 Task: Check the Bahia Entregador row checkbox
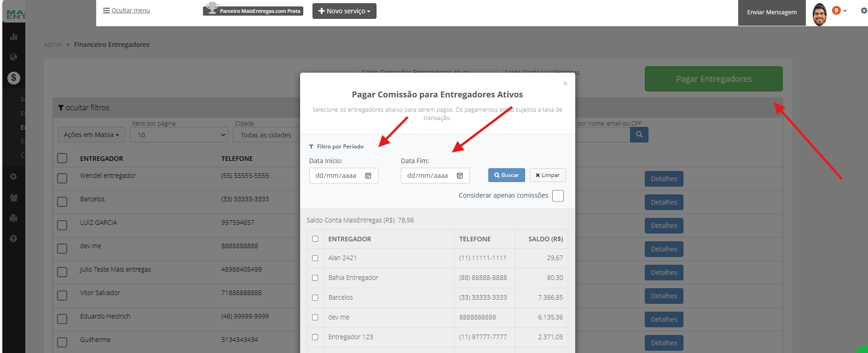coord(315,278)
